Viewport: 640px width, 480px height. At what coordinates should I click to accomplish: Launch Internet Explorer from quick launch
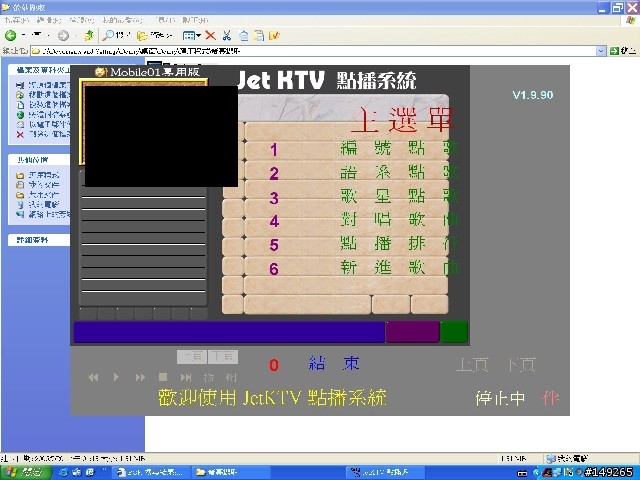click(63, 473)
